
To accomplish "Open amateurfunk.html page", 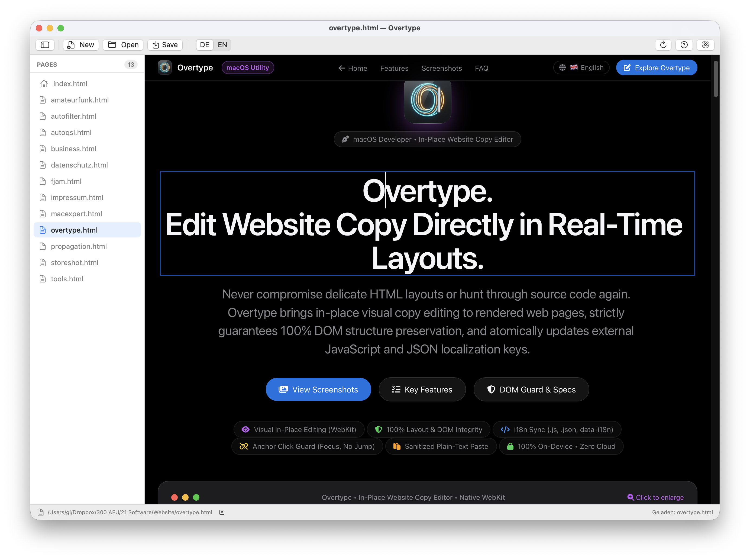I will 87,100.
